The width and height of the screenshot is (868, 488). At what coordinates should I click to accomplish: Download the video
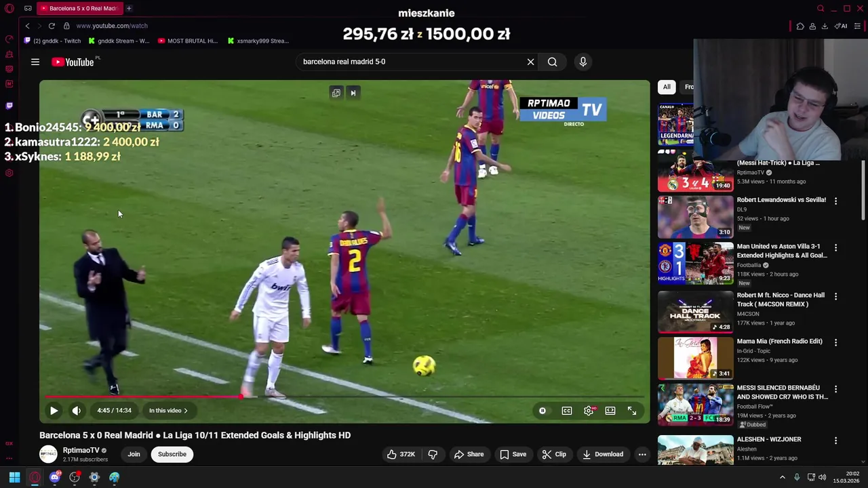[603, 454]
